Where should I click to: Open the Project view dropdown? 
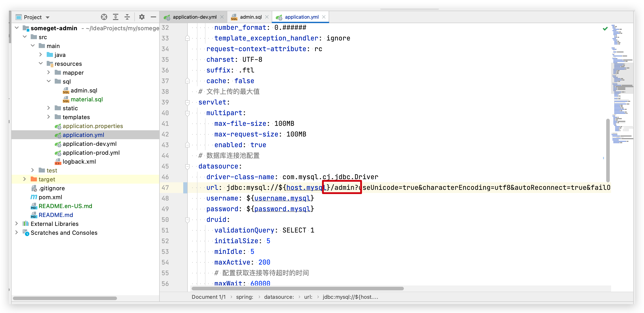(x=47, y=17)
